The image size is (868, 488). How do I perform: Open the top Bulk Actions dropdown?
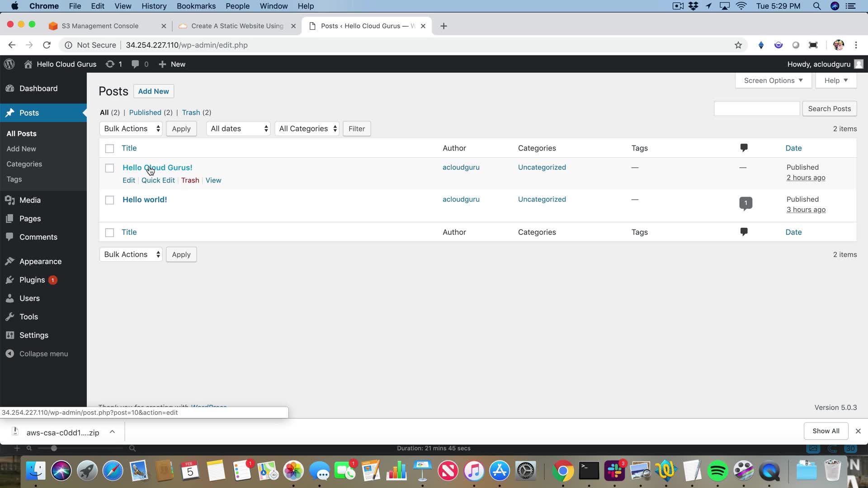pyautogui.click(x=131, y=129)
